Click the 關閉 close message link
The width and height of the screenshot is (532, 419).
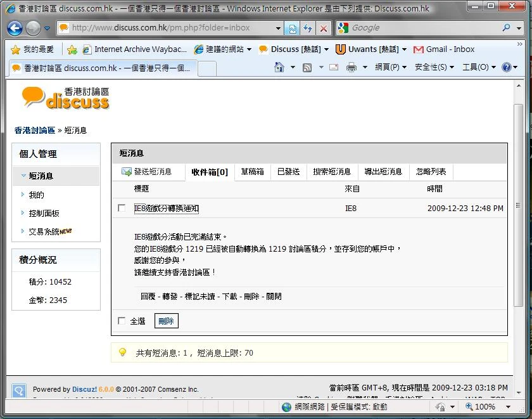(274, 297)
